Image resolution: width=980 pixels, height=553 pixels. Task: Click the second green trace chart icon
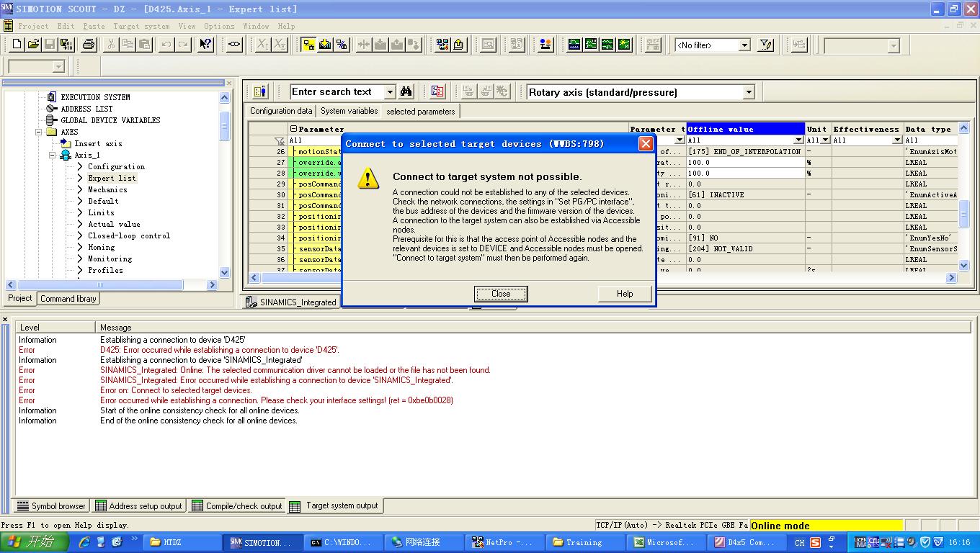coord(591,45)
